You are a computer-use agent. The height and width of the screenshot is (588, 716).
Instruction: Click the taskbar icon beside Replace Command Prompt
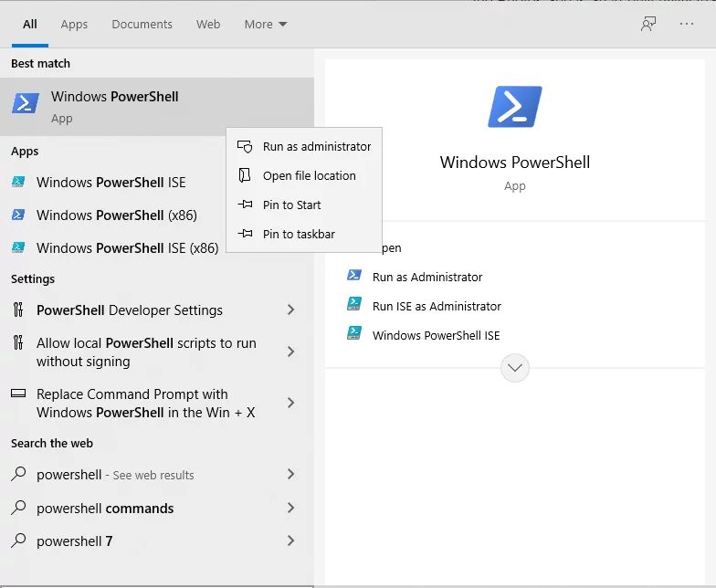(18, 393)
